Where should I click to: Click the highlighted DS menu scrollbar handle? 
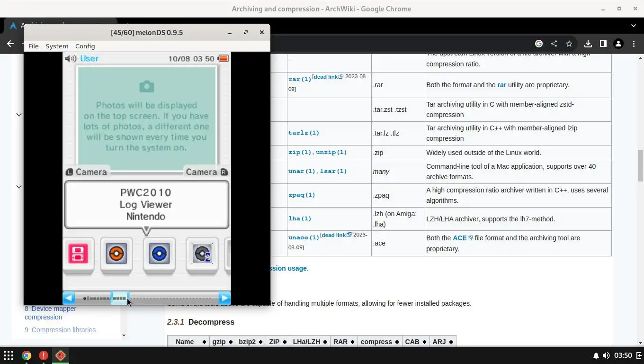coord(119,298)
